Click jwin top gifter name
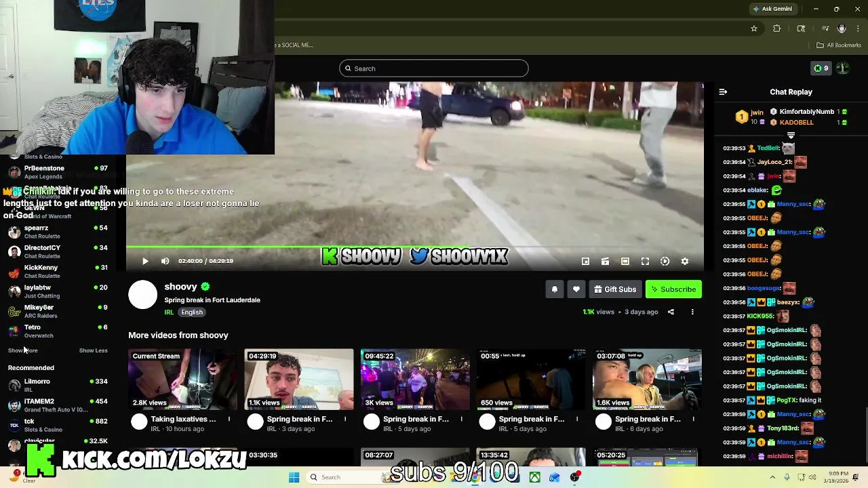 (x=757, y=112)
